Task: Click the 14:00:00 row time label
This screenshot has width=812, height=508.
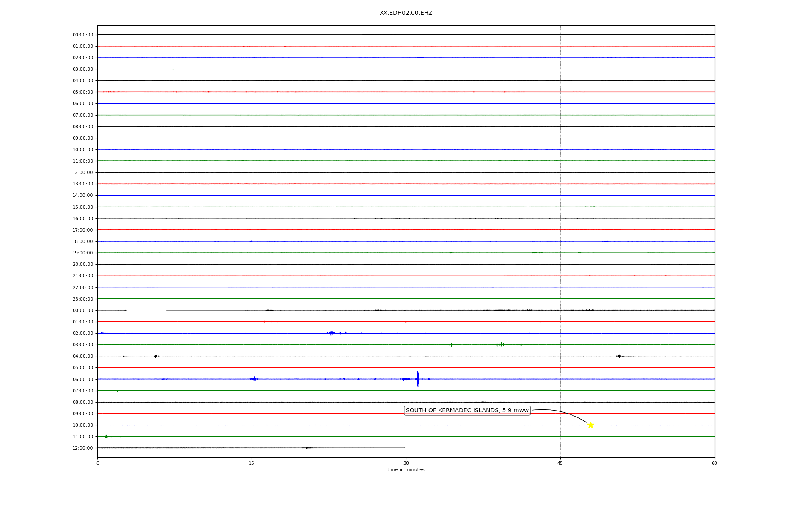Action: point(82,196)
